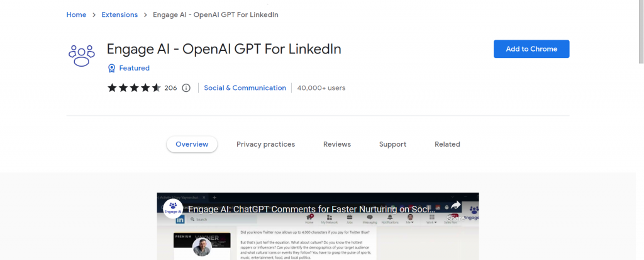644x260 pixels.
Task: Open the Social & Communication category link
Action: pos(245,88)
